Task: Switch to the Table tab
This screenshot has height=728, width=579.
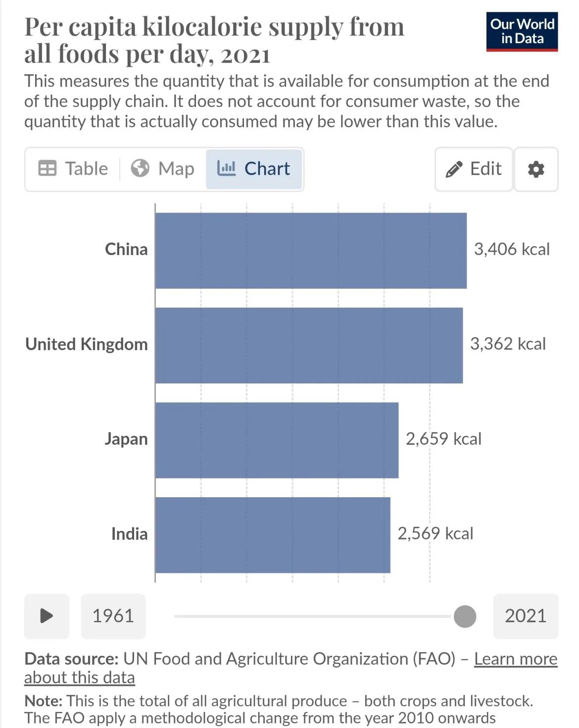Action: (x=73, y=169)
